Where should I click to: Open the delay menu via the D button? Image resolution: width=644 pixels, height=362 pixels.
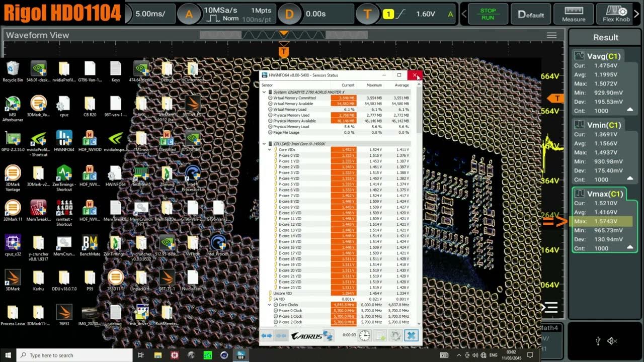coord(289,14)
